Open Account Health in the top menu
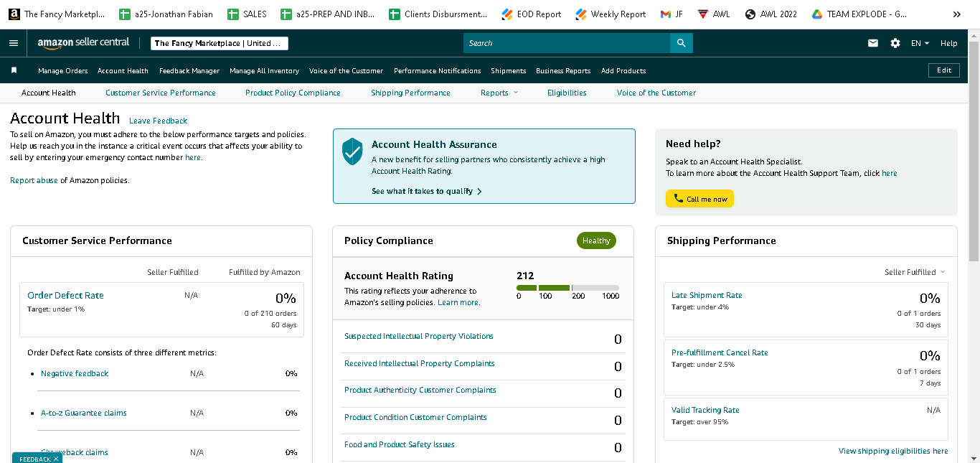The width and height of the screenshot is (980, 463). coord(123,70)
